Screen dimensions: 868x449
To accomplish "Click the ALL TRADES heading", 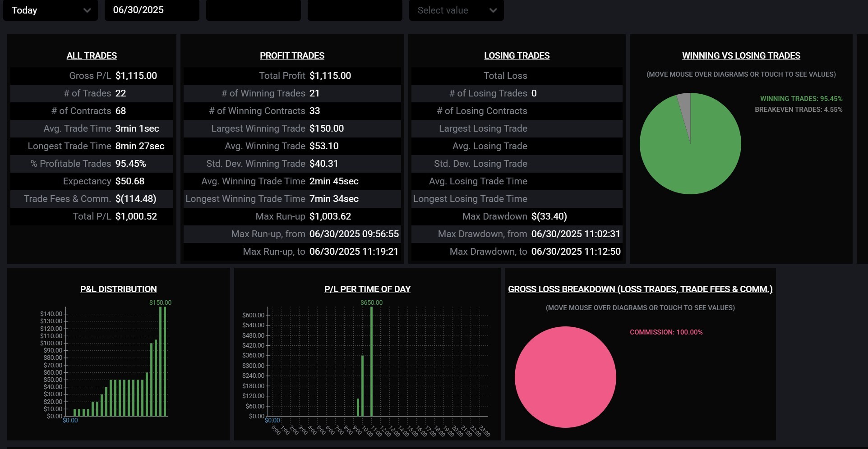I will (x=92, y=55).
